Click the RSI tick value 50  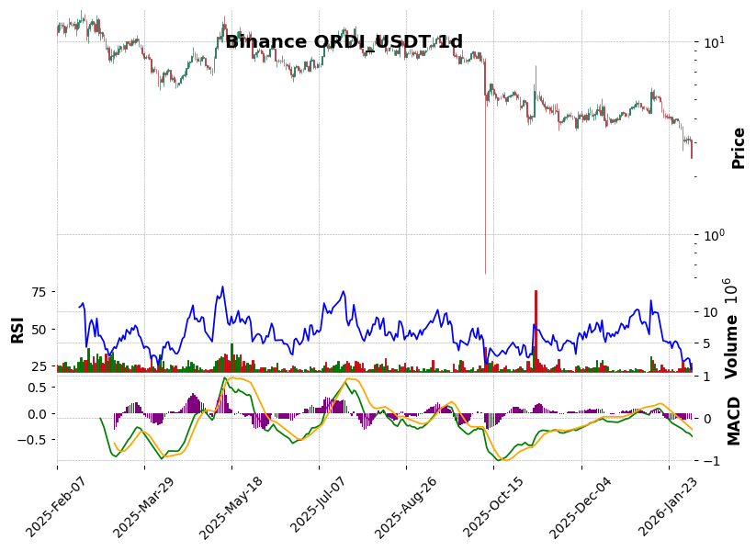coord(39,330)
